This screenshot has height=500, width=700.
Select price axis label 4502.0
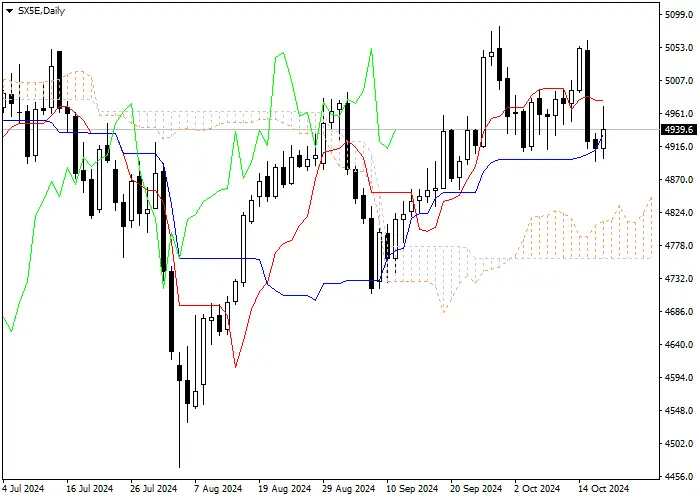pos(679,444)
